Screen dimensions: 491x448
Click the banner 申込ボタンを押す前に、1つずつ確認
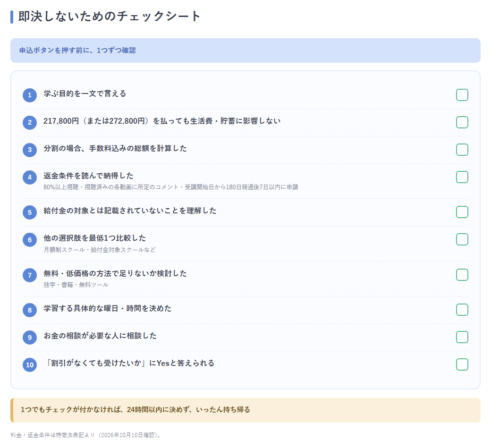click(x=245, y=51)
